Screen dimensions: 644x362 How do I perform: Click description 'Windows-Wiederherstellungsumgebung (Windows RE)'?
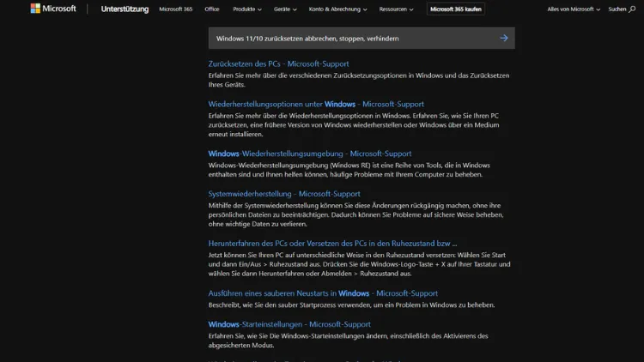(349, 170)
